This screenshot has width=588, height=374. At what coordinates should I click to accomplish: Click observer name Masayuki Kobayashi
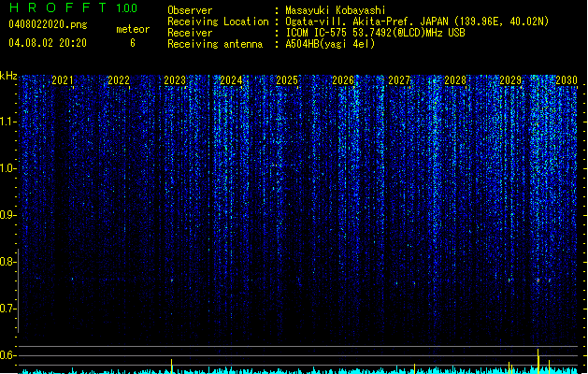pyautogui.click(x=336, y=10)
